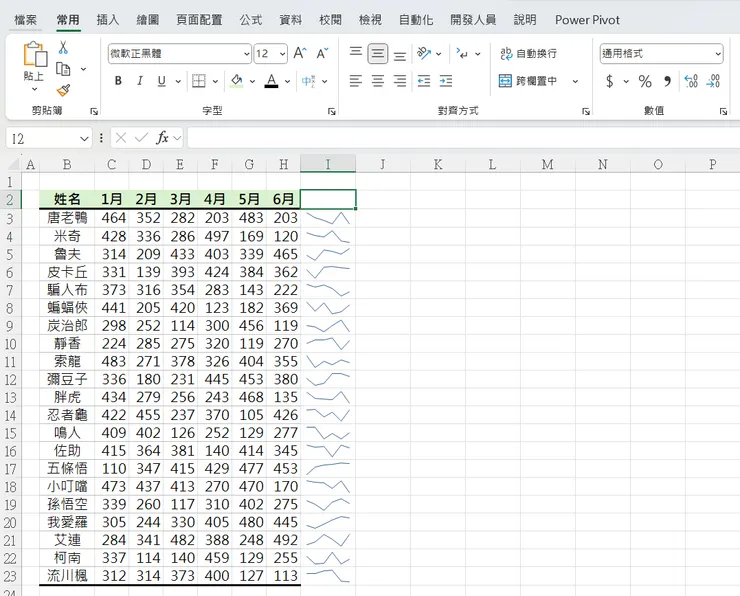Toggle Bold formatting
Screen dimensions: 740x596
tap(118, 81)
